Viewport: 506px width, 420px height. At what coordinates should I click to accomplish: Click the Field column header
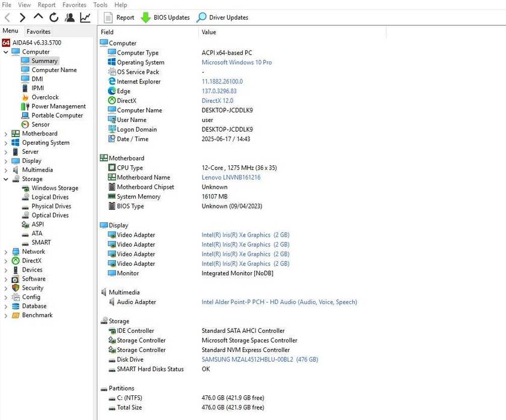[x=148, y=32]
